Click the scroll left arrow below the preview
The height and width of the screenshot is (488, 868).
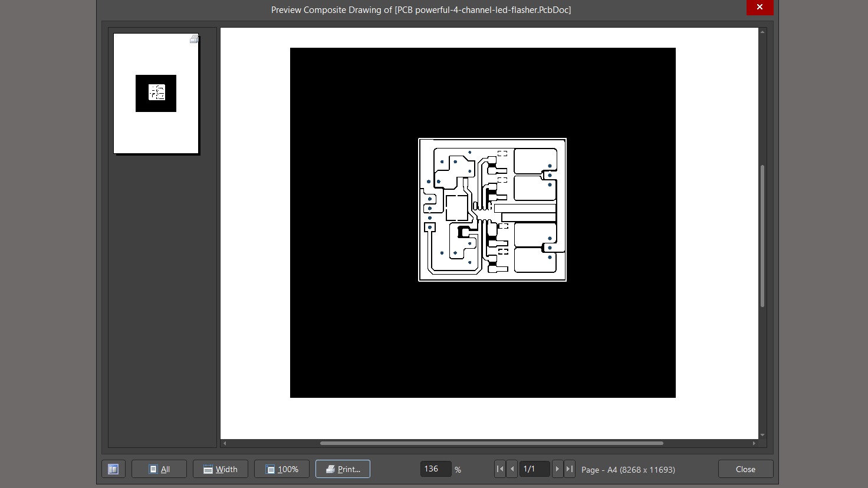tap(225, 443)
